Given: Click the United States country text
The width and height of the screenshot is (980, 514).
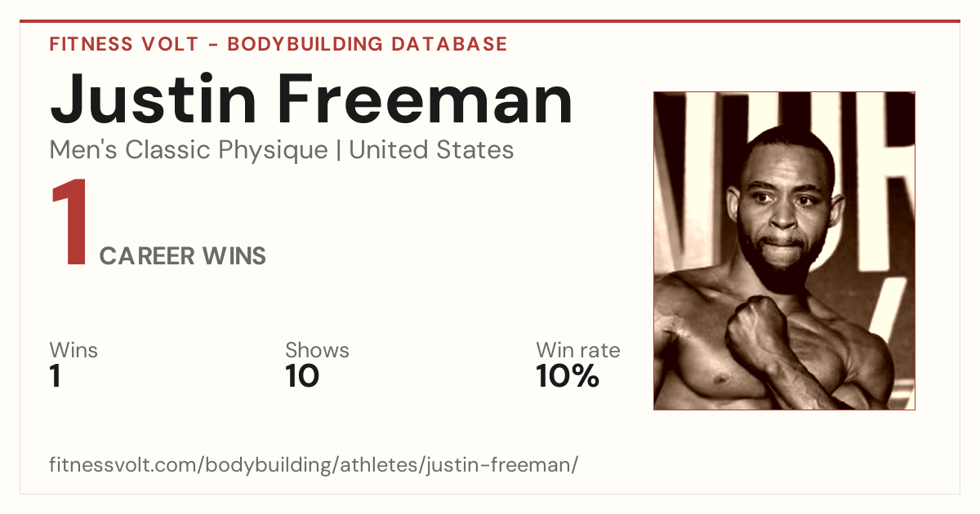Looking at the screenshot, I should click(431, 149).
